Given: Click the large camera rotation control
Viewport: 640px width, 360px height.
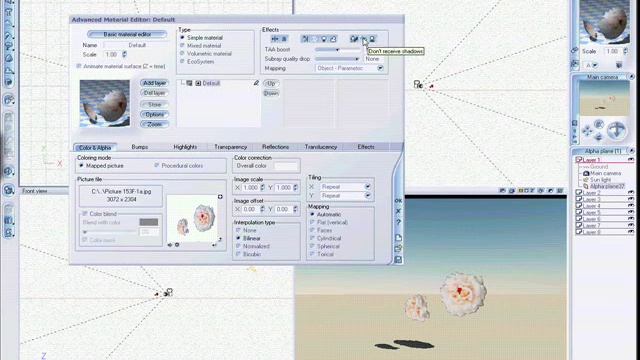Looking at the screenshot, I should coord(616,131).
